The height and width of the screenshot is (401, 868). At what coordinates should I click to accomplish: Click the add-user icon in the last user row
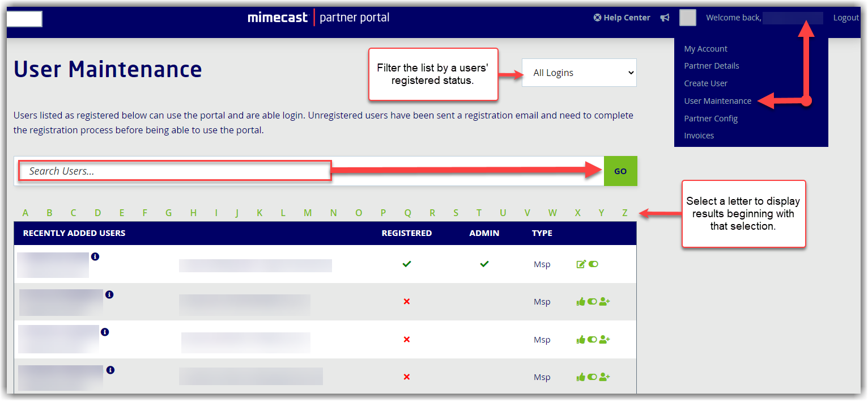(605, 377)
